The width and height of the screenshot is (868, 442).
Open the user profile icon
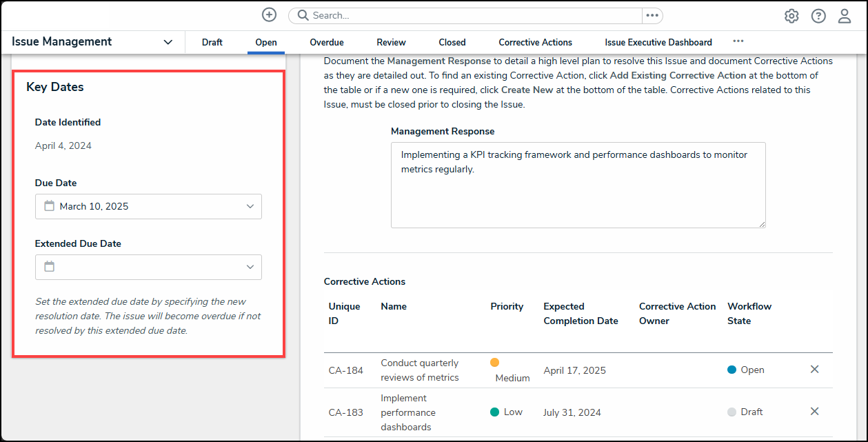[845, 16]
